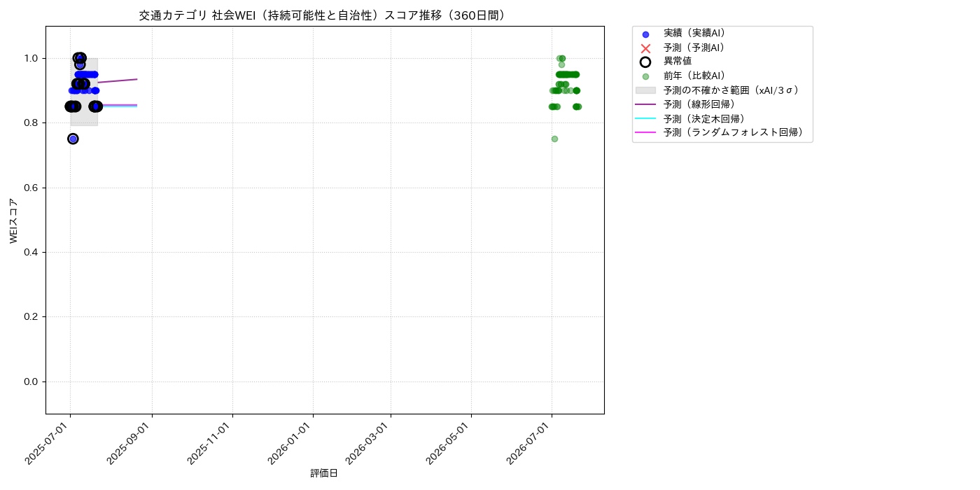Viewport: 980px width, 490px height.
Task: Click the blue 実績 legend marker
Action: (x=645, y=34)
